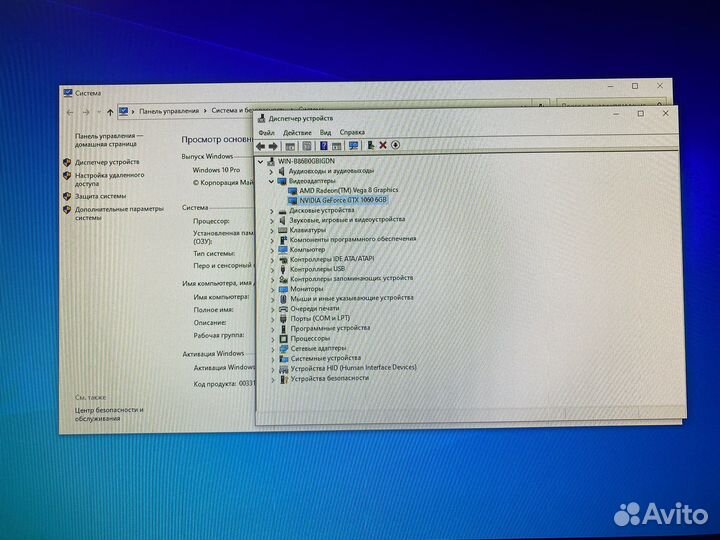Click the Устройства безопасности category icon
The width and height of the screenshot is (720, 540).
click(x=284, y=379)
